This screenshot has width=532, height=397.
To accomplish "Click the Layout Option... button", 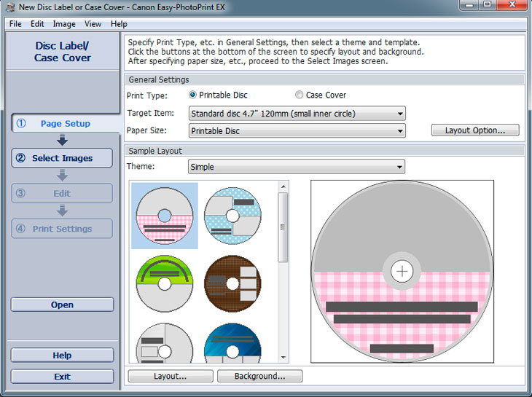I will 475,130.
